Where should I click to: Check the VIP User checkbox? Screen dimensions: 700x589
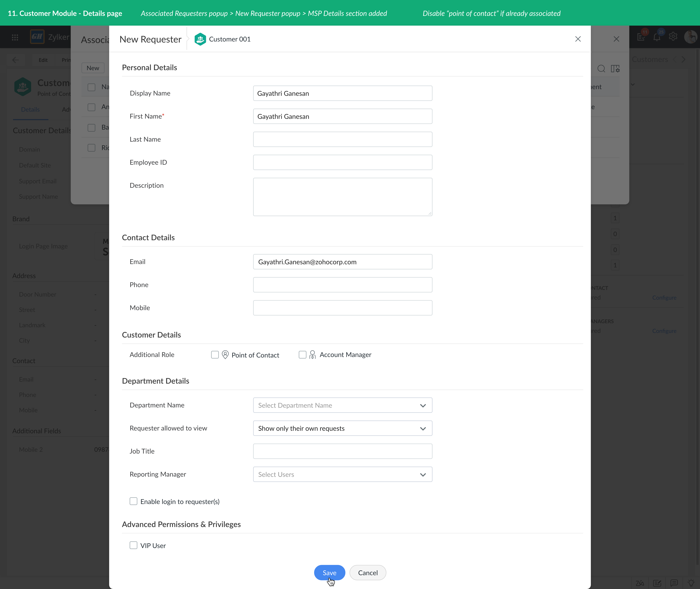[133, 545]
